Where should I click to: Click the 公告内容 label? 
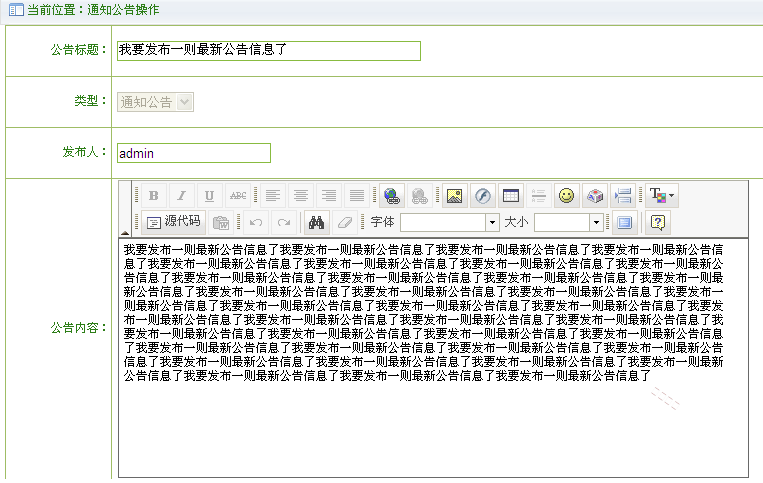pos(78,328)
